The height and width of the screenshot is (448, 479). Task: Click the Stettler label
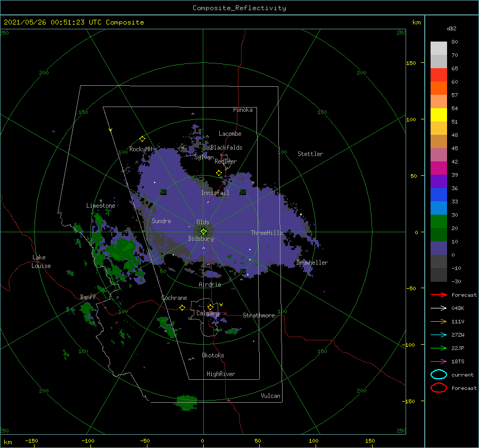click(310, 154)
